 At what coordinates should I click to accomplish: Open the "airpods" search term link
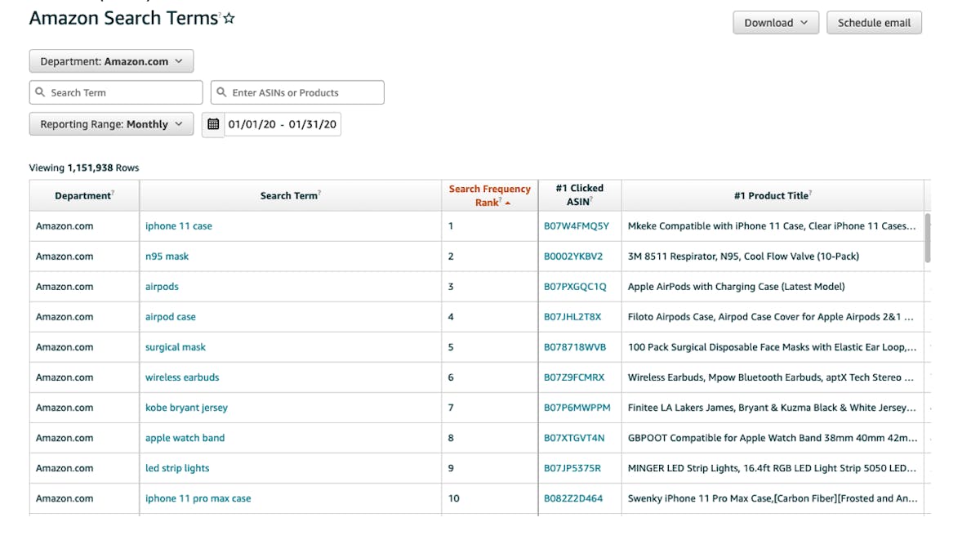(x=162, y=287)
